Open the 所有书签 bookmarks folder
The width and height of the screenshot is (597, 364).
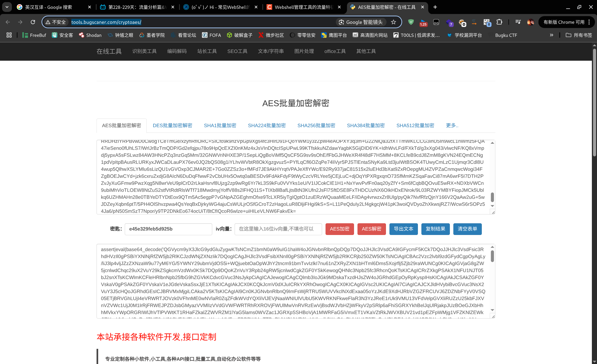pos(579,35)
